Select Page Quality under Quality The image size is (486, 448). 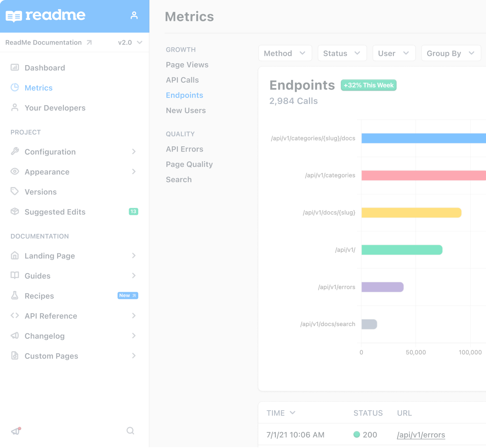click(189, 164)
